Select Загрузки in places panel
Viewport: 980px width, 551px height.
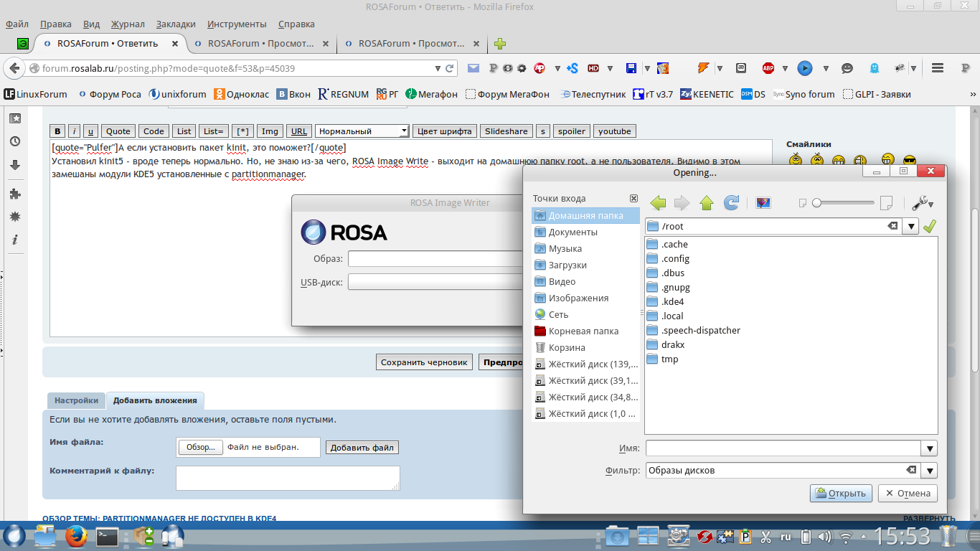(x=585, y=265)
